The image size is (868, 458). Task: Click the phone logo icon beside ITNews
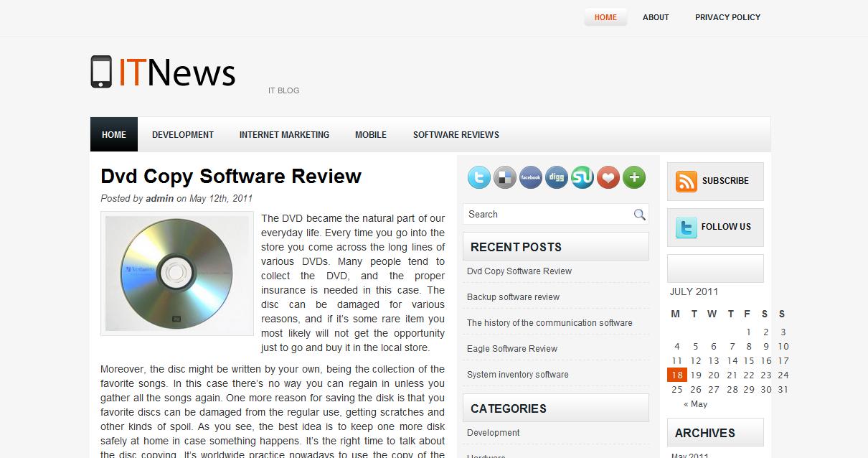[101, 72]
